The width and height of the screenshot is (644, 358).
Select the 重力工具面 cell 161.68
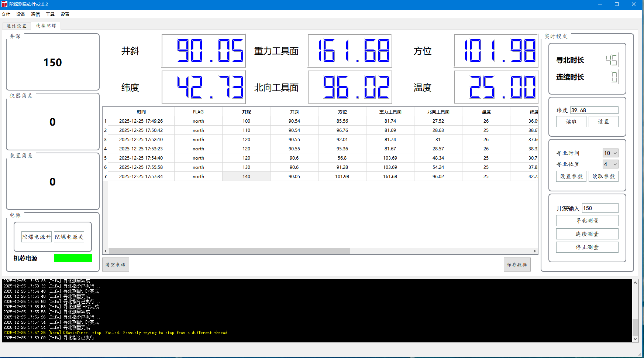coord(390,176)
